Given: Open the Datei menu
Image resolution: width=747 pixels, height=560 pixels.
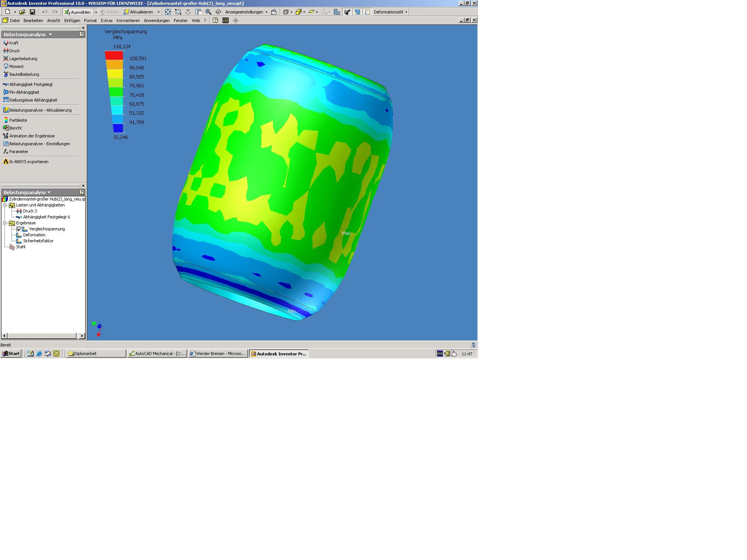Looking at the screenshot, I should click(x=15, y=21).
